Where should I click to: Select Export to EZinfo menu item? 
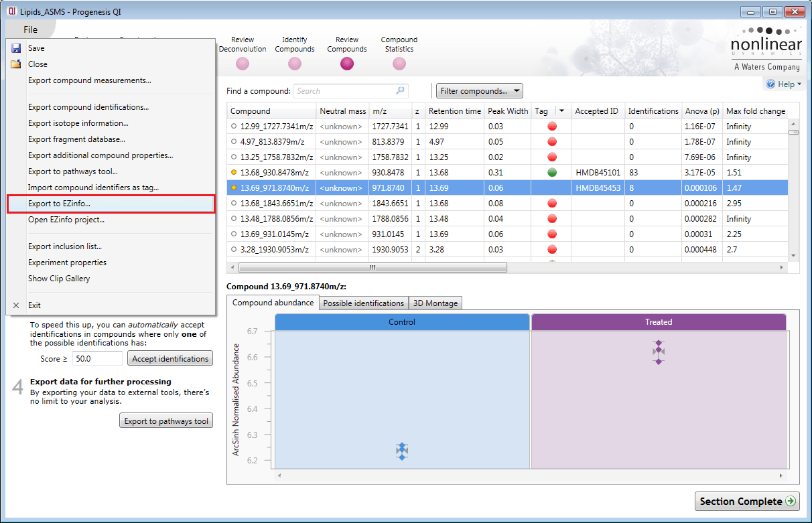pos(111,204)
